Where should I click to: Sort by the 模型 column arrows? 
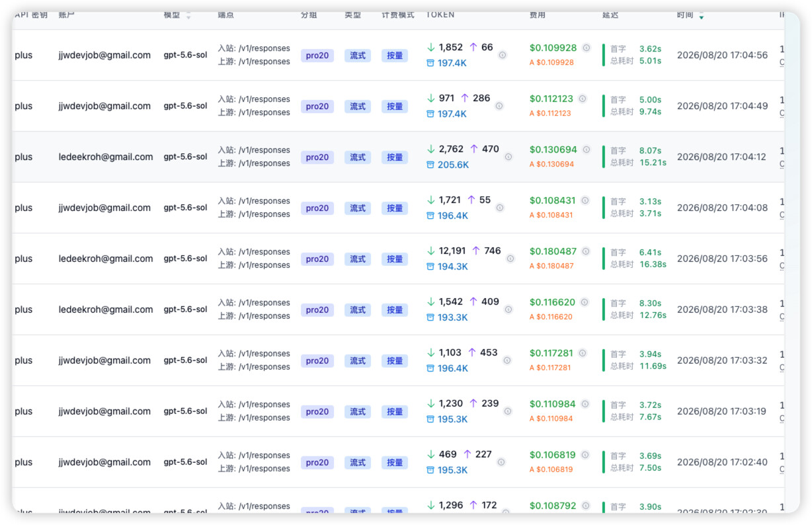pyautogui.click(x=188, y=15)
